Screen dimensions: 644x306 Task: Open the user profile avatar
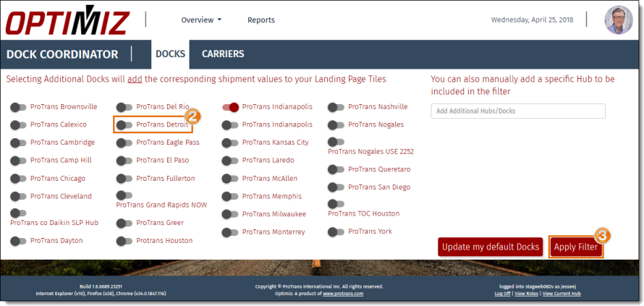pos(619,20)
